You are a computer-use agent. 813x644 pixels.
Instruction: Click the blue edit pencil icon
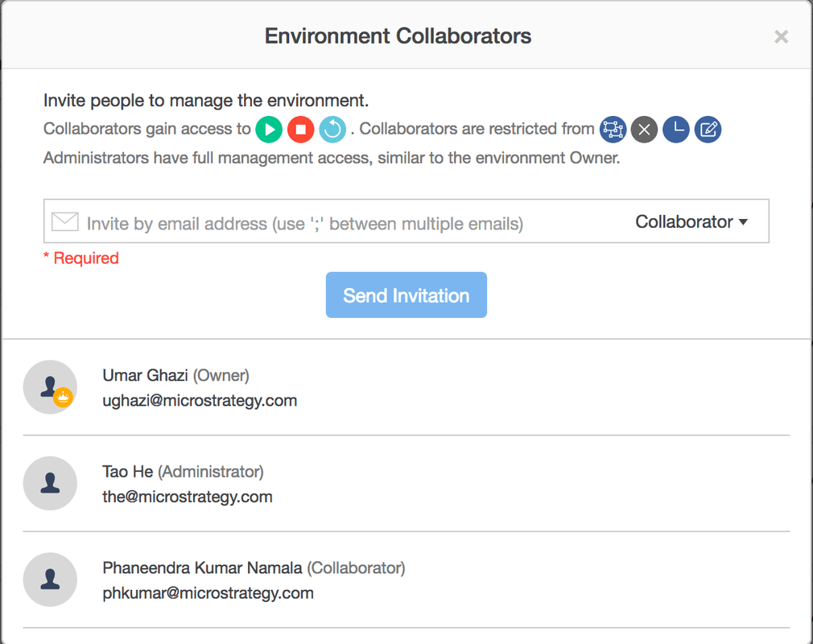(x=708, y=129)
